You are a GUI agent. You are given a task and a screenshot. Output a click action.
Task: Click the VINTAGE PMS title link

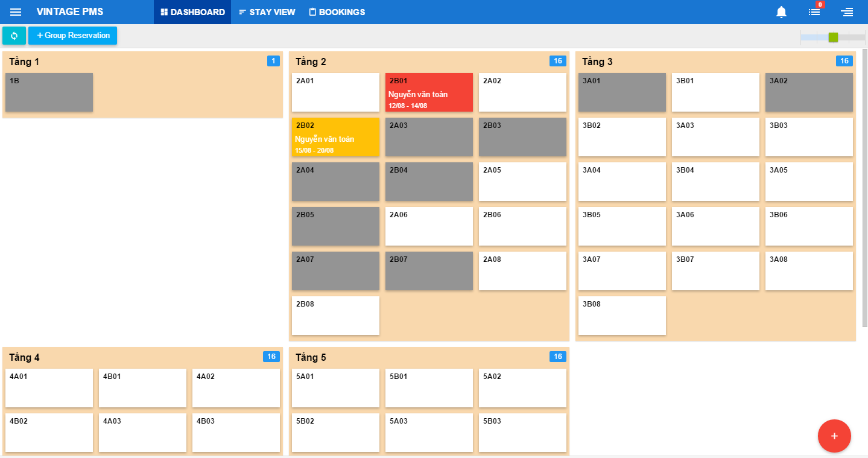(69, 12)
